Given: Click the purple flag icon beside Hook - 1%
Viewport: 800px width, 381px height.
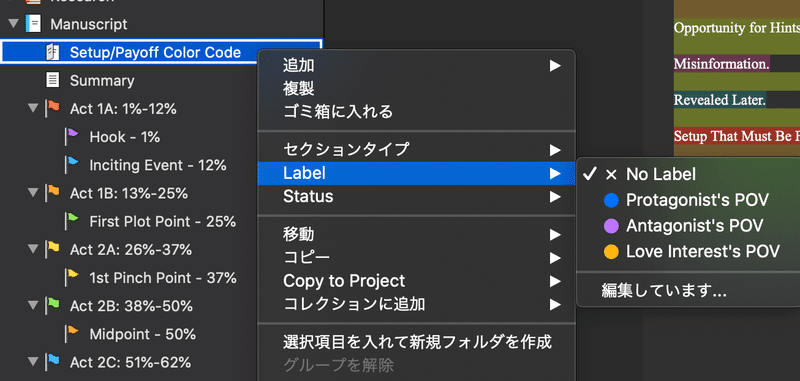Looking at the screenshot, I should point(72,137).
